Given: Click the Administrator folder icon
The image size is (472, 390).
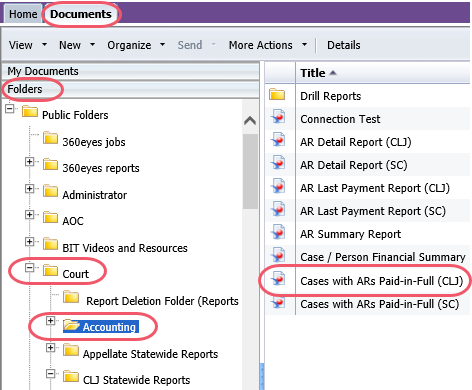Looking at the screenshot, I should pyautogui.click(x=50, y=191).
